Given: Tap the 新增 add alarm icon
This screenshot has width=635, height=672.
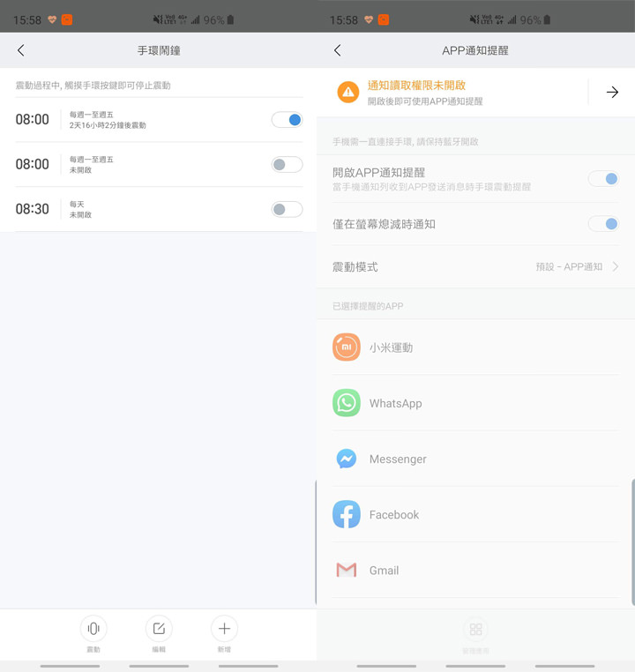Looking at the screenshot, I should (224, 629).
